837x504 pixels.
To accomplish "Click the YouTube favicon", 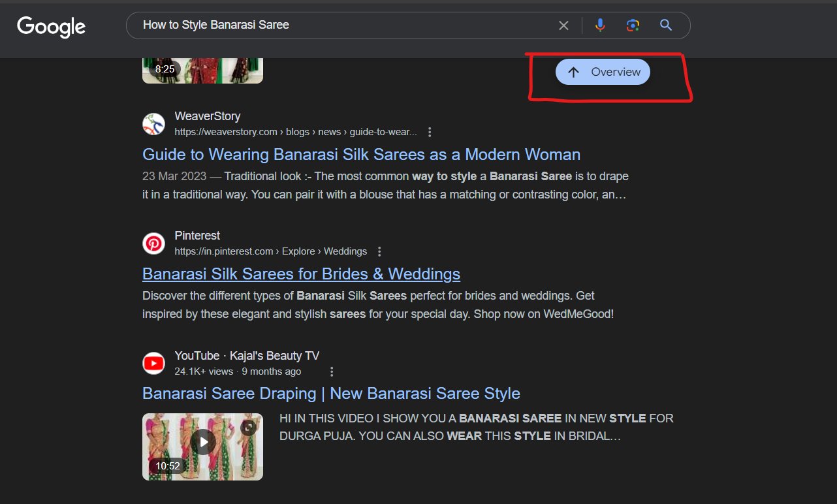I will tap(153, 363).
